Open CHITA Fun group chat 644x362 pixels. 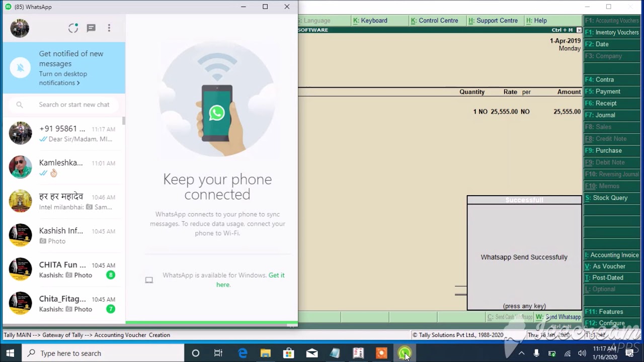click(x=63, y=269)
